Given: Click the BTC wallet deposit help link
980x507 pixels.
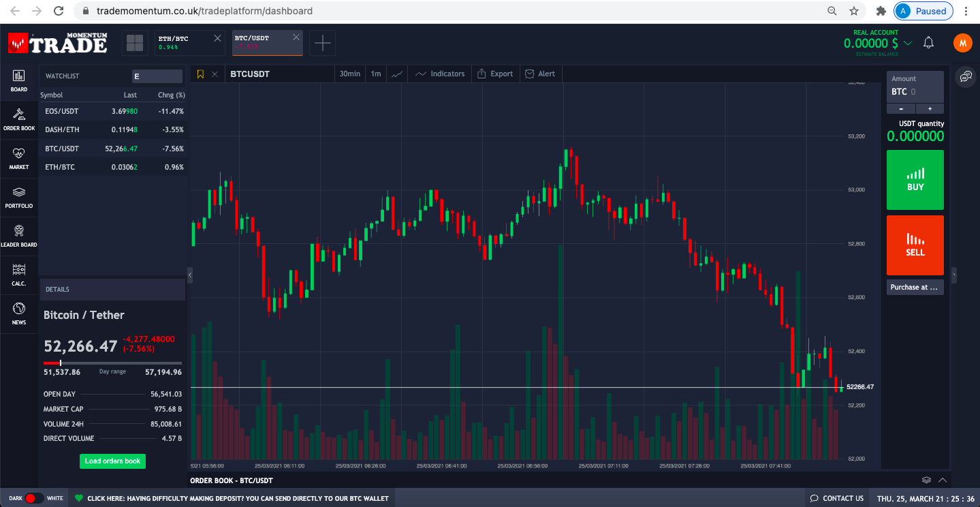Looking at the screenshot, I should click(238, 498).
